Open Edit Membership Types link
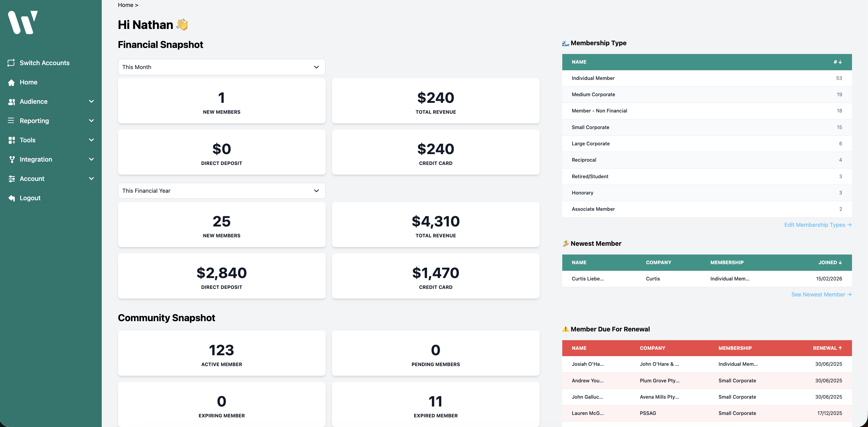 tap(818, 225)
